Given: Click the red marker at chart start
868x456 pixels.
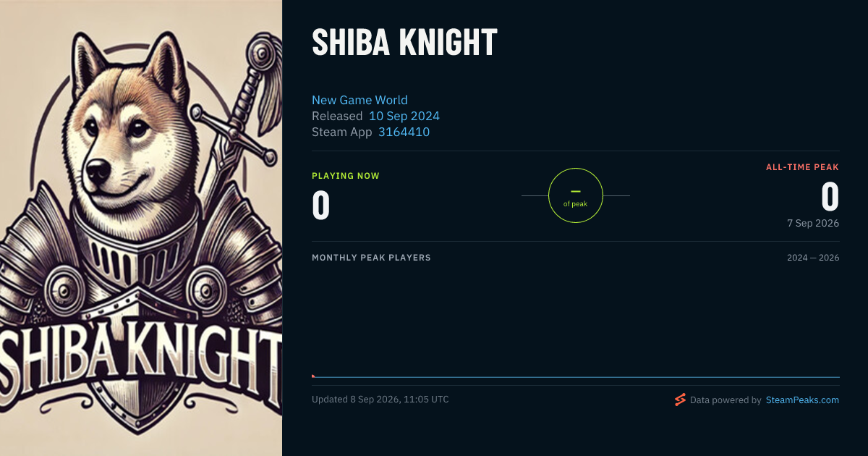Looking at the screenshot, I should (x=313, y=376).
